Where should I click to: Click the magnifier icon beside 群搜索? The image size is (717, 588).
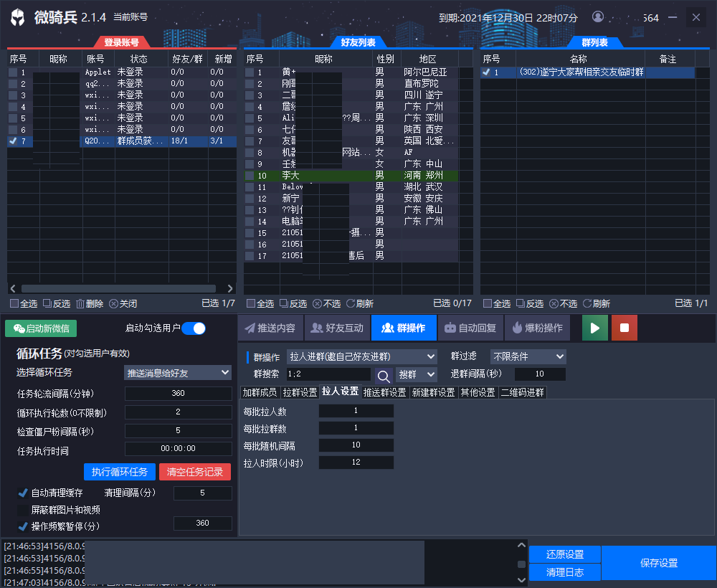point(384,374)
